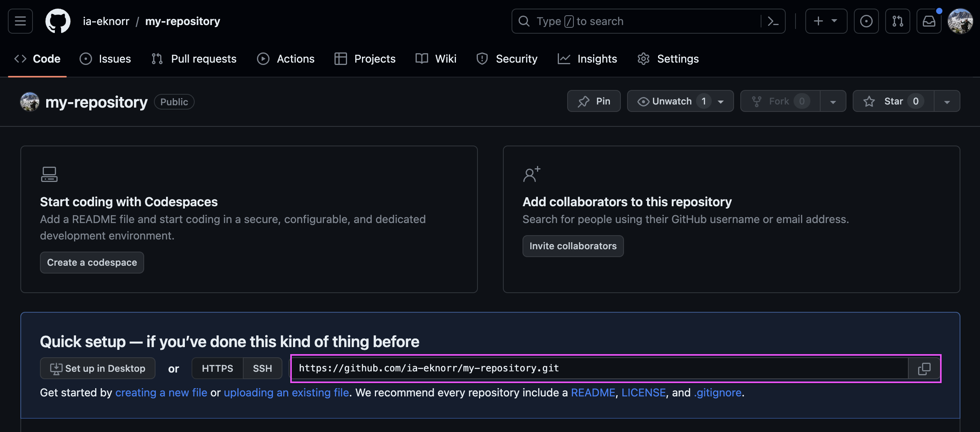Click the my-repository breadcrumb link

coord(183,21)
